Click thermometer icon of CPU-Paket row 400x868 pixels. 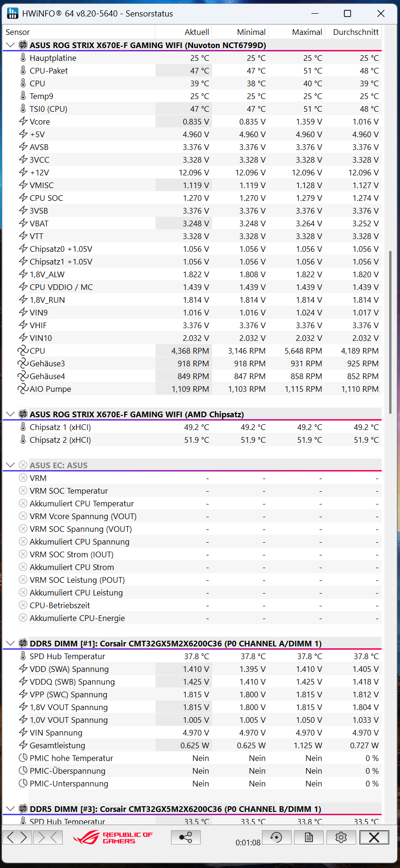23,70
